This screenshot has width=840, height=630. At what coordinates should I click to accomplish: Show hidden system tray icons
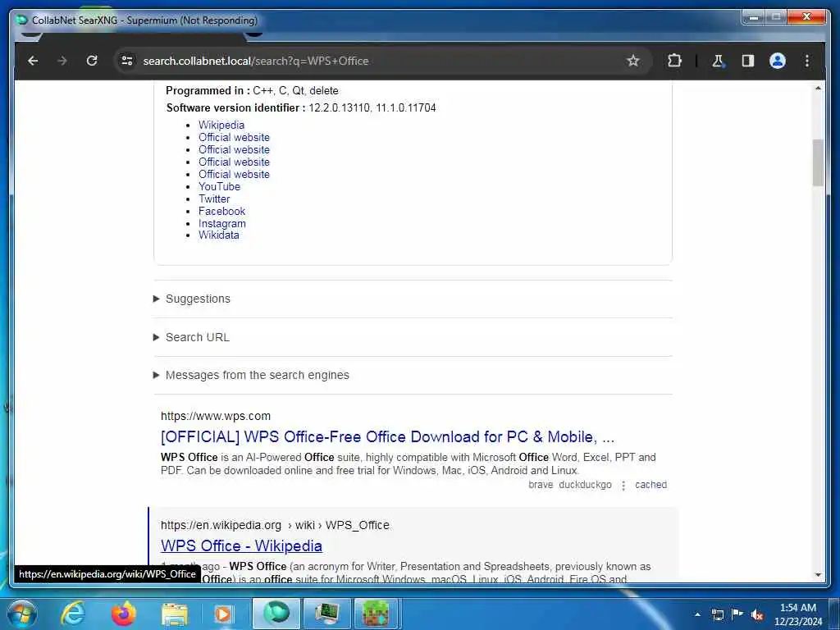click(x=697, y=614)
